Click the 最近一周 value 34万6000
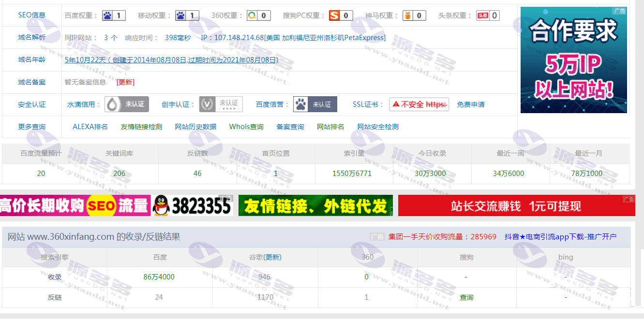Viewport: 644px width, 321px height. tap(509, 174)
